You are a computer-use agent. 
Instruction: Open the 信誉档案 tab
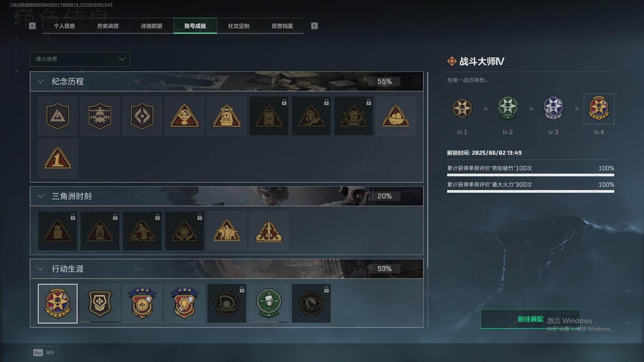coord(282,26)
